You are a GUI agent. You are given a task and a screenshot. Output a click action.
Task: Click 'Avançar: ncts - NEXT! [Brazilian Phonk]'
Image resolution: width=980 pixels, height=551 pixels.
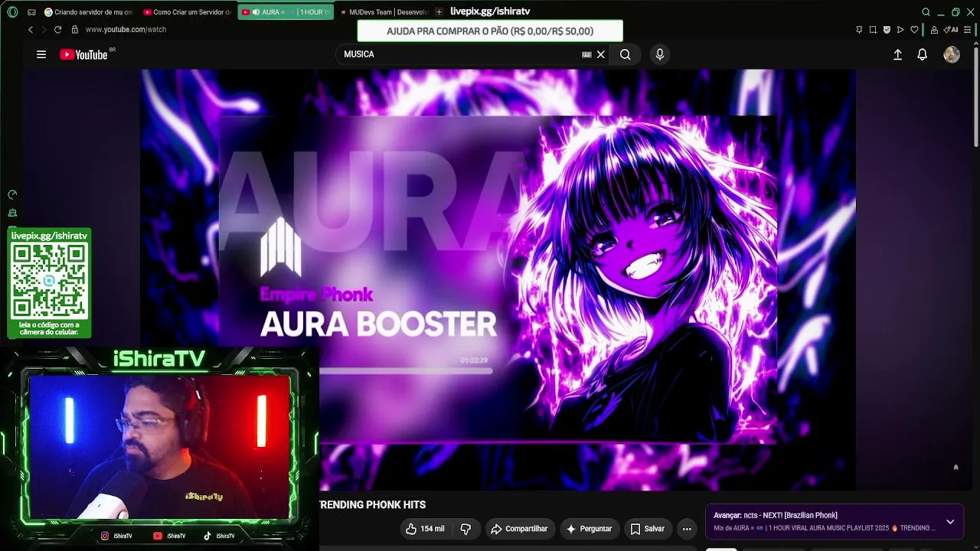776,516
